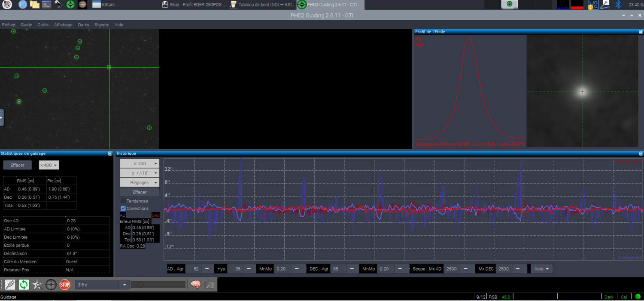Click the Cal indicator in status bar
The image size is (644, 301).
[x=624, y=297]
